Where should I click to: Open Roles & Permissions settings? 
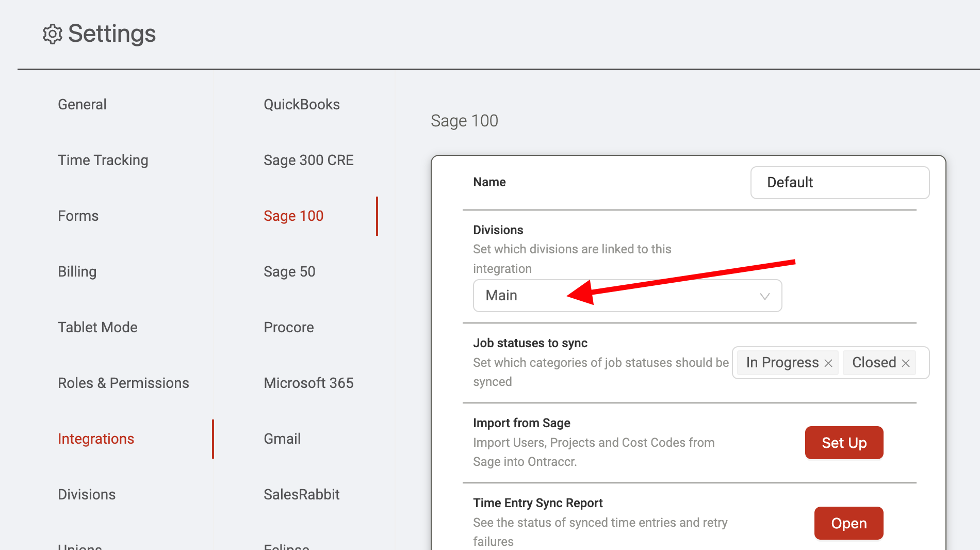pos(123,383)
